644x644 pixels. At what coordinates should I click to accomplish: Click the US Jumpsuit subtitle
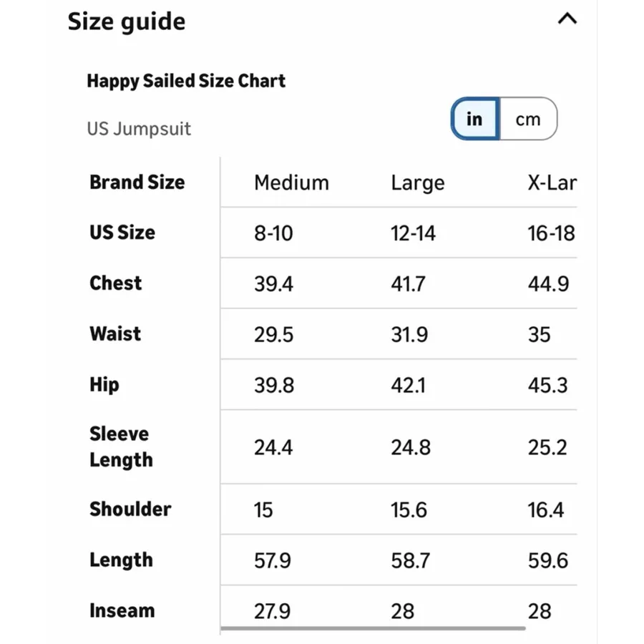(x=139, y=129)
